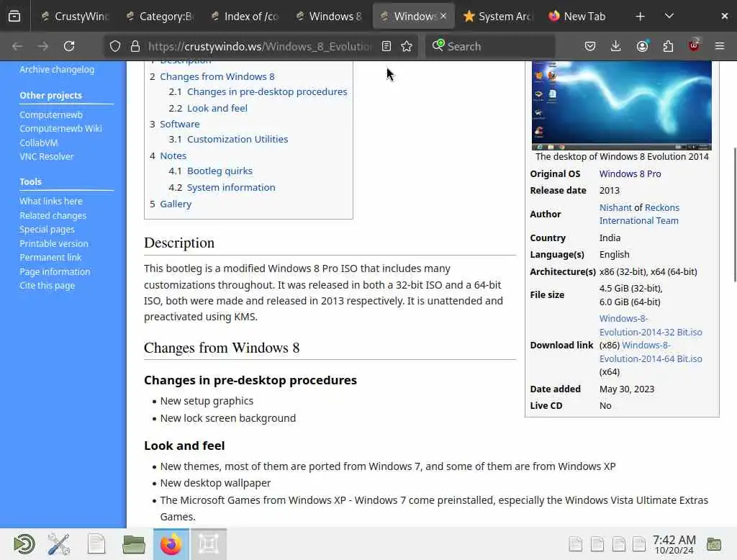
Task: Open Special pages link
Action: pyautogui.click(x=47, y=229)
